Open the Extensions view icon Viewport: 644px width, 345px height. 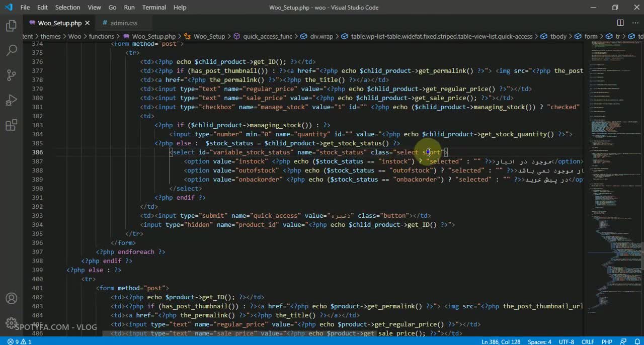(x=11, y=125)
